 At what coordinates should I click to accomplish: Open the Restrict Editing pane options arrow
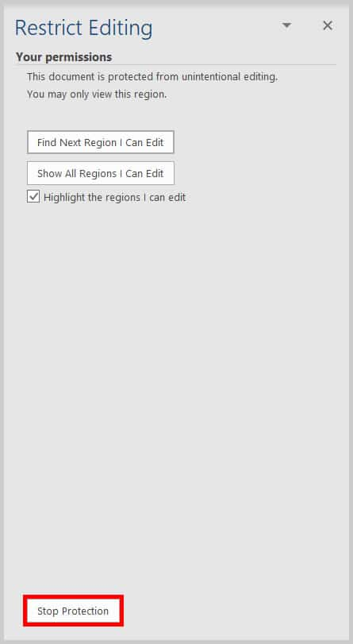pyautogui.click(x=286, y=25)
